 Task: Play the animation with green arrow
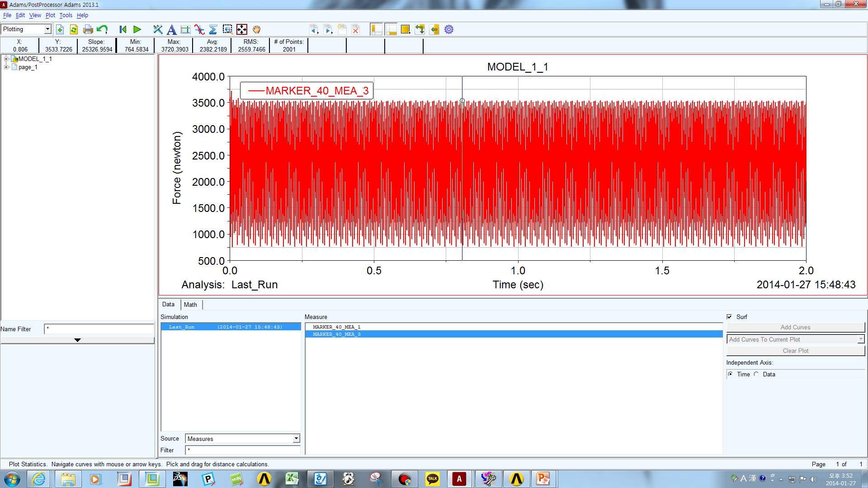coord(137,30)
